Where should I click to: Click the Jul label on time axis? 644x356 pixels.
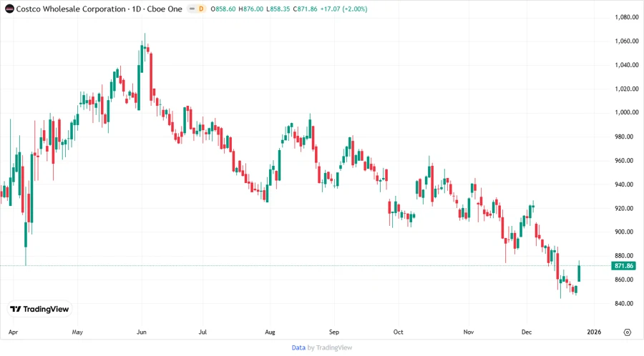point(203,332)
